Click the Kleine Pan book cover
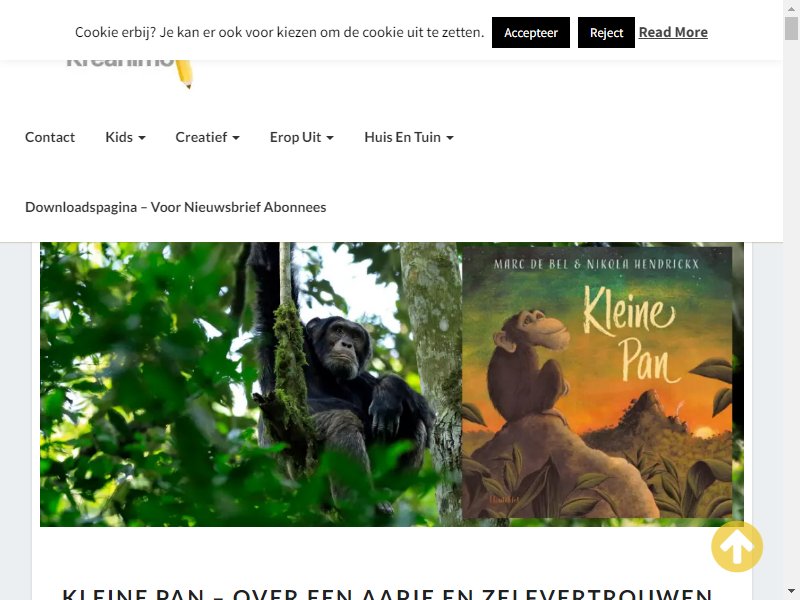 point(597,383)
